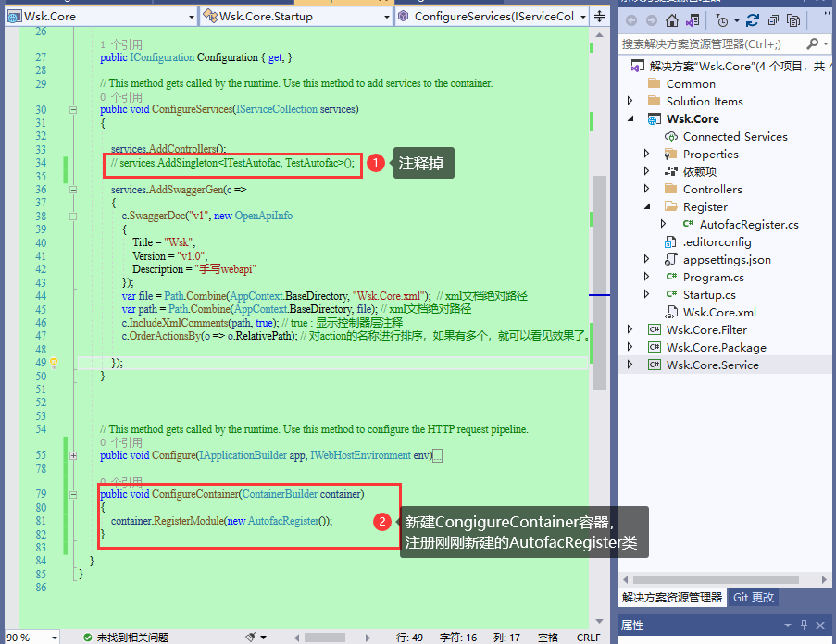This screenshot has width=836, height=644.
Task: Switch to the Git 更改 tab
Action: coord(754,597)
